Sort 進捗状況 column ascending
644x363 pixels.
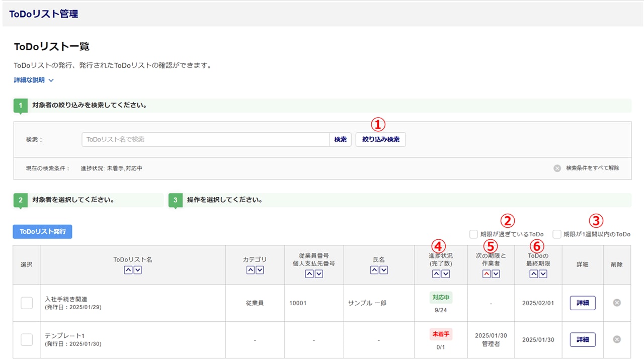[436, 274]
